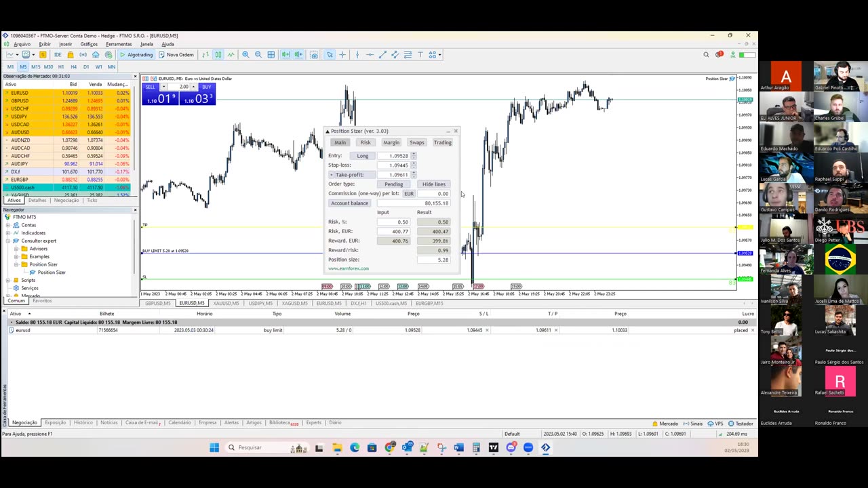The height and width of the screenshot is (488, 868).
Task: Zoom out on the chart
Action: tap(258, 54)
